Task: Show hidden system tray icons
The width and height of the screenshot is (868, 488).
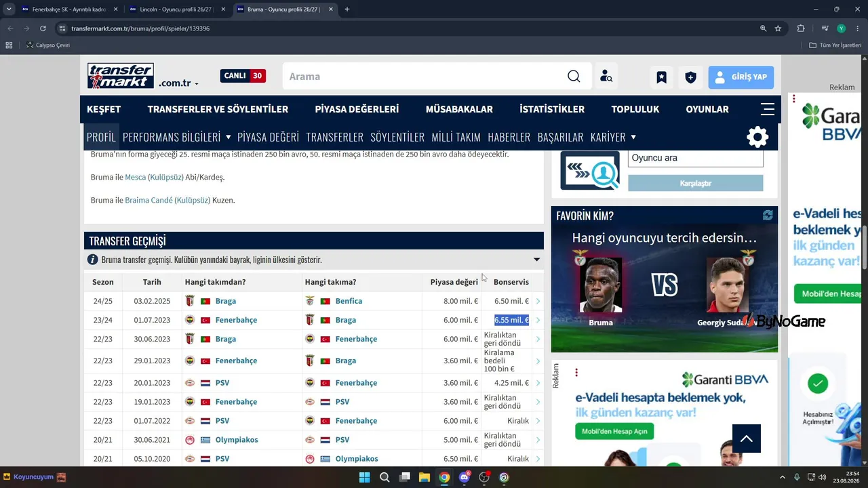Action: tap(782, 477)
